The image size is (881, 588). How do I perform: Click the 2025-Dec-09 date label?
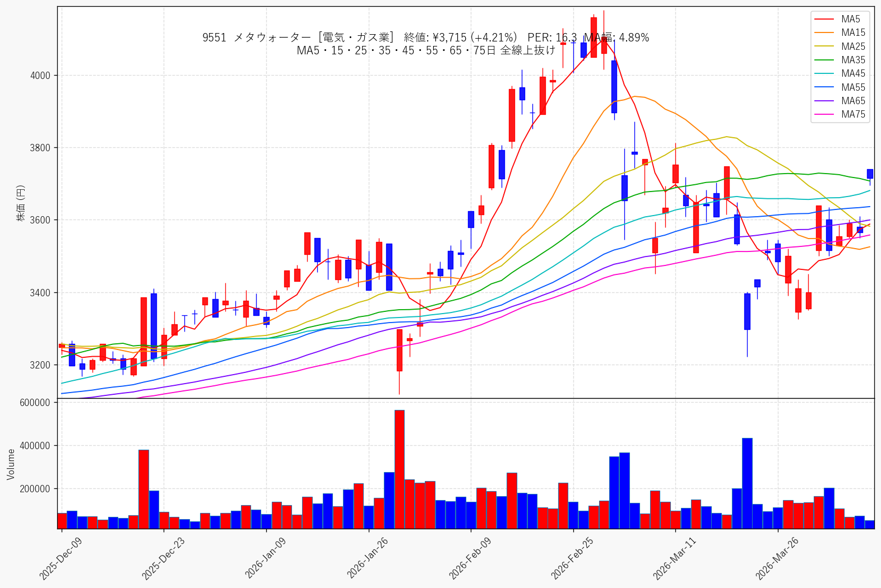(x=61, y=558)
